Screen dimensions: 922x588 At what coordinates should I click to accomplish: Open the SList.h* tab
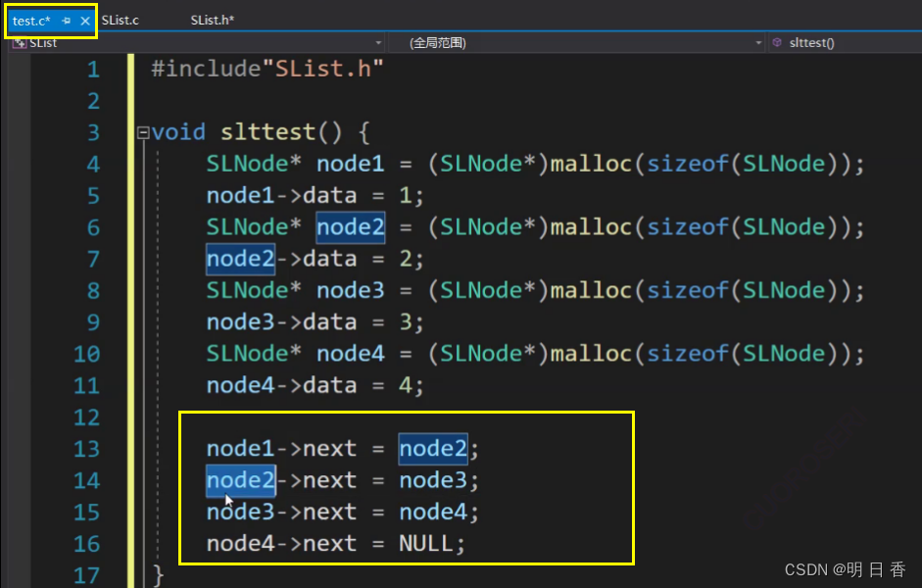tap(213, 20)
